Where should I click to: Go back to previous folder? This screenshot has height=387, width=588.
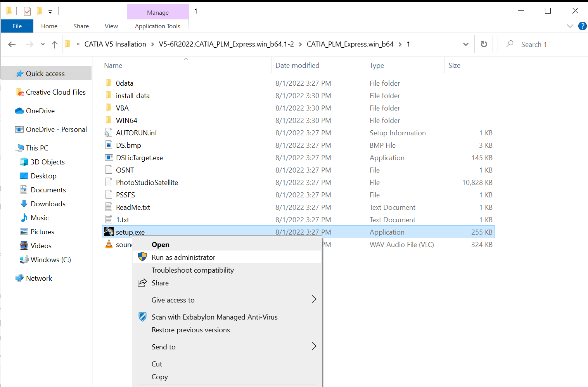click(x=12, y=44)
